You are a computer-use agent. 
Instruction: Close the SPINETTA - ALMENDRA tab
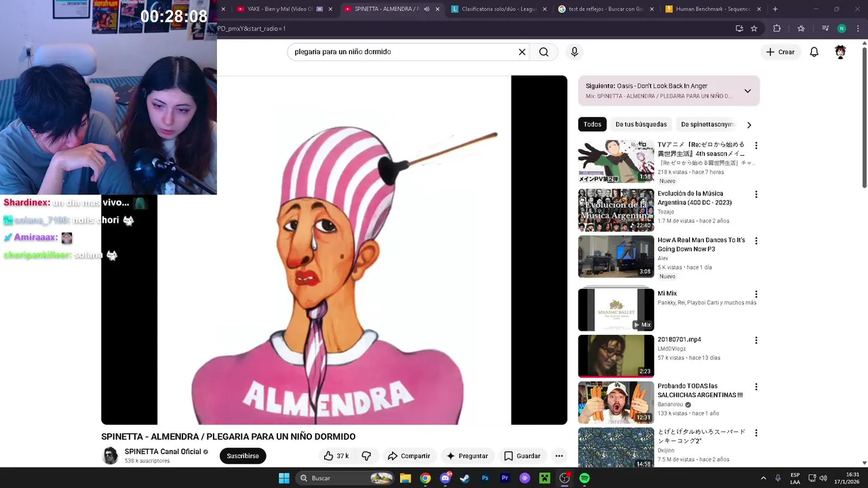click(x=437, y=9)
